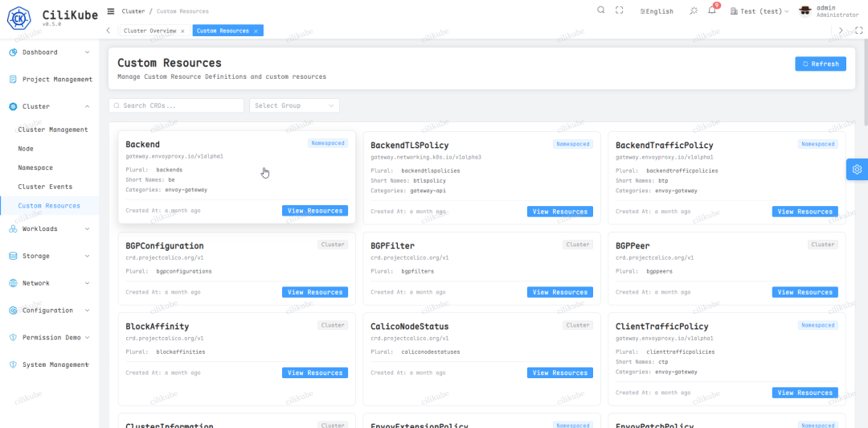Screen dimensions: 868x428
Task: Open the Select Group dropdown
Action: click(294, 105)
